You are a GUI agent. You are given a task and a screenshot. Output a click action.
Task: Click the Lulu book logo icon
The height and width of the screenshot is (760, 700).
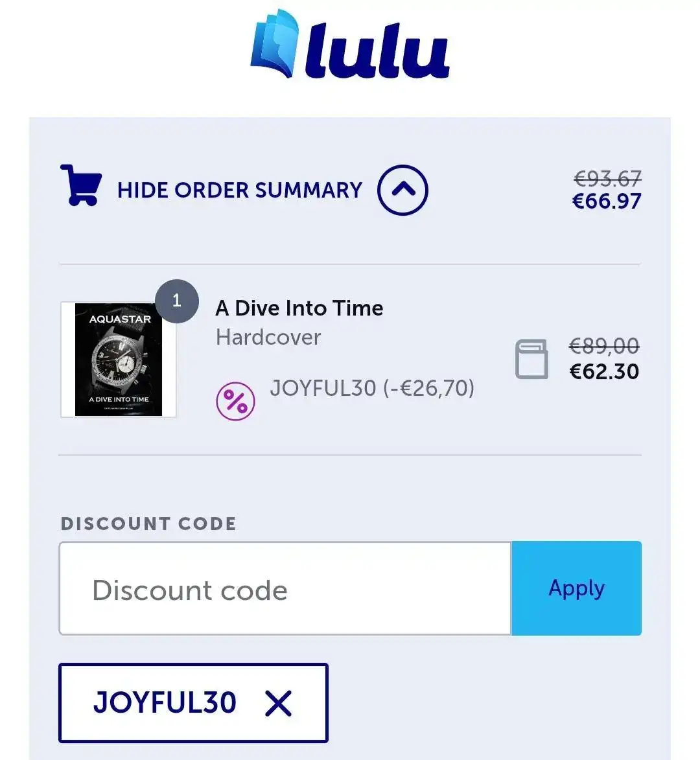coord(275,43)
